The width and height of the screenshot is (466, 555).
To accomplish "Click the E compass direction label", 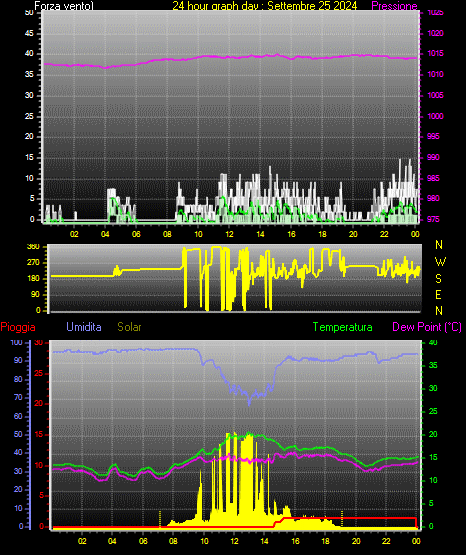I will click(438, 294).
